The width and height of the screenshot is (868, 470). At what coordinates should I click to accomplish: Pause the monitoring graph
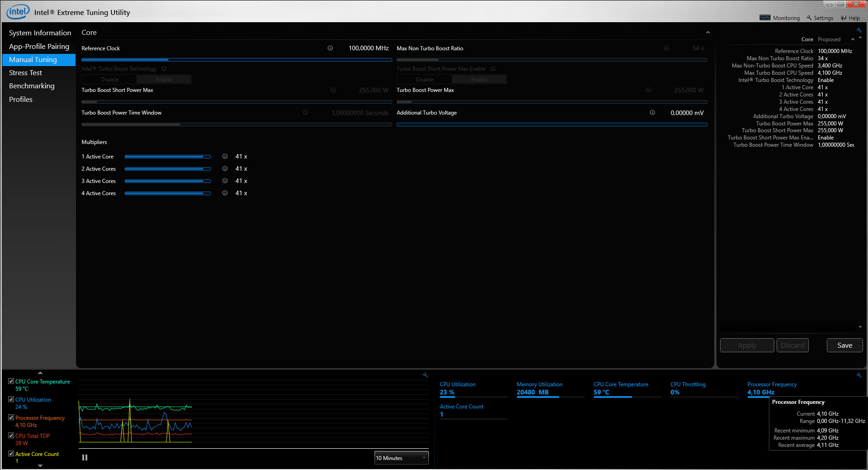click(85, 457)
